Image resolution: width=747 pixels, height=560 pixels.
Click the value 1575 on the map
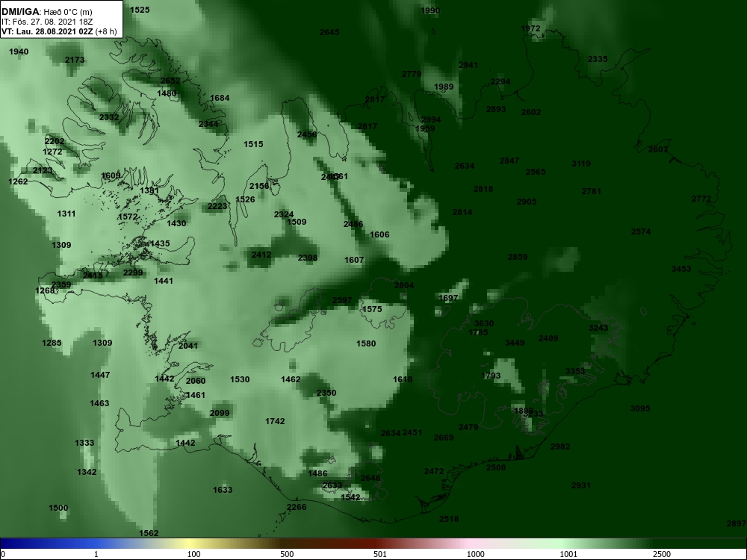(372, 309)
